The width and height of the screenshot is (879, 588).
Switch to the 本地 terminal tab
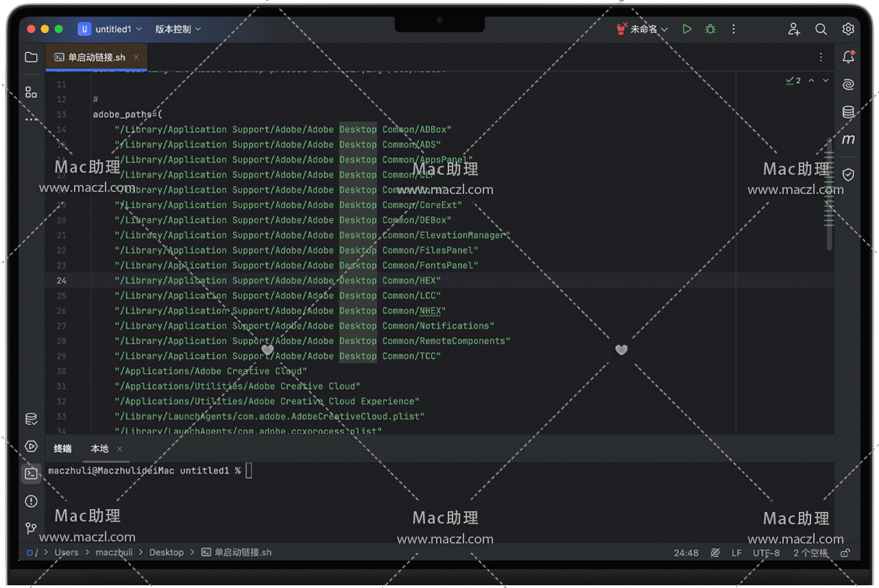coord(99,449)
